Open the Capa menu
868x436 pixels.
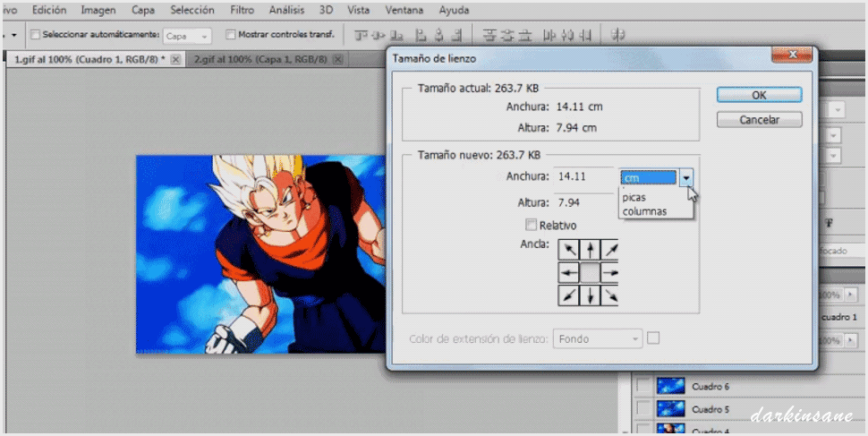point(143,10)
